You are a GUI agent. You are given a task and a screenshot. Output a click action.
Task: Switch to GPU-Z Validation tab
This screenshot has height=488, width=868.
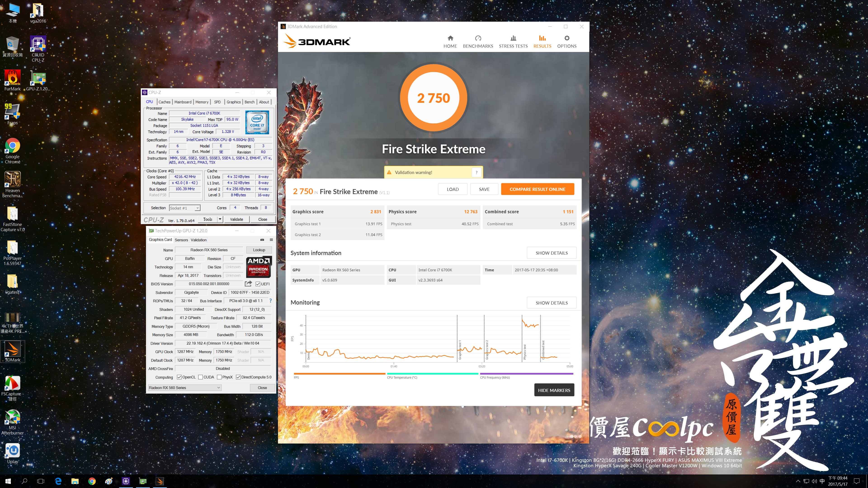point(198,240)
